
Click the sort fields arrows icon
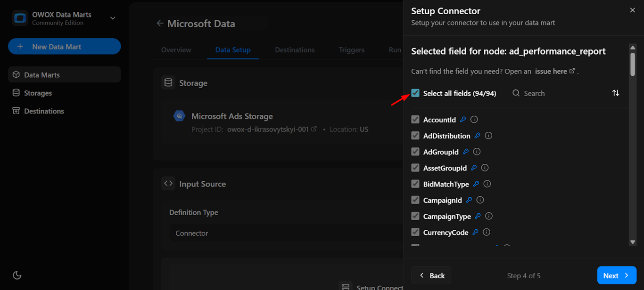coord(616,93)
